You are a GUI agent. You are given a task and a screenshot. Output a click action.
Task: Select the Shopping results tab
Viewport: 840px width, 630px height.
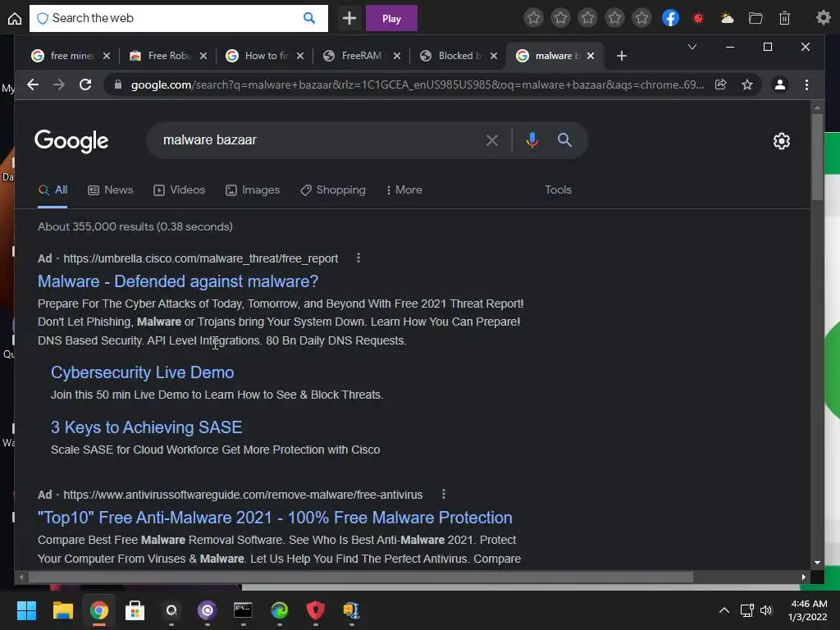[x=333, y=190]
